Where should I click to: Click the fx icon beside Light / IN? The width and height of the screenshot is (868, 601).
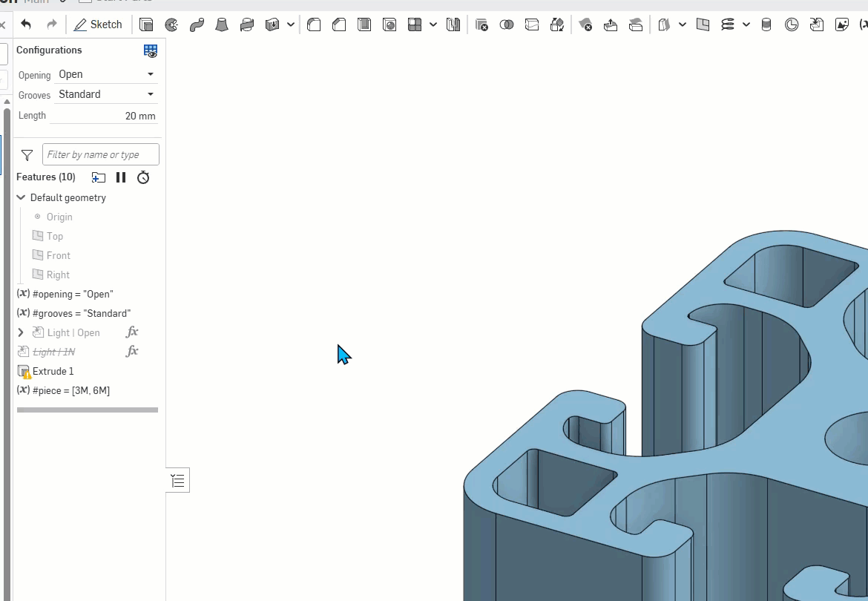[x=132, y=352]
